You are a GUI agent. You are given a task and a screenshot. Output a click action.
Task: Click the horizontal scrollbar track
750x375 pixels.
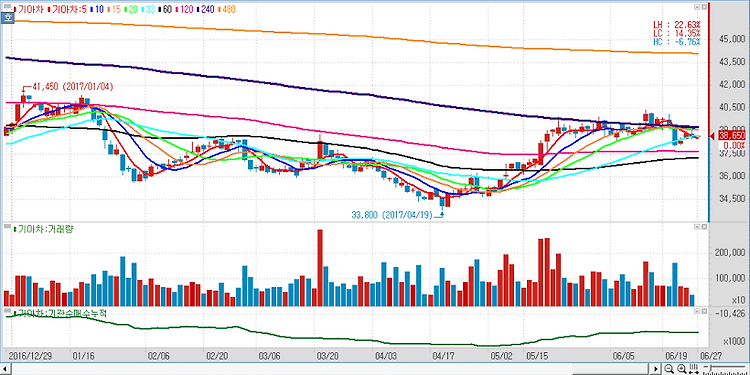[x=330, y=369]
